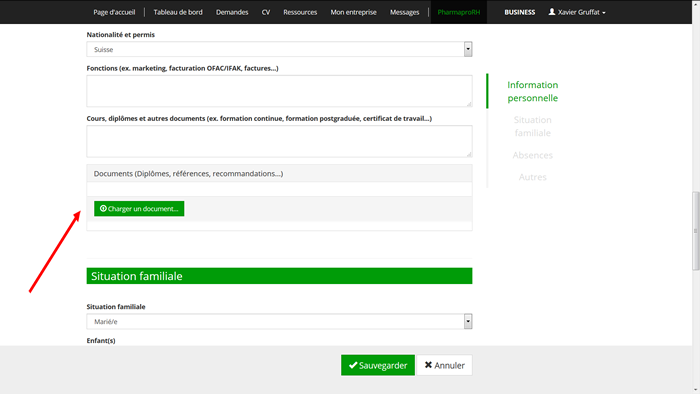700x394 pixels.
Task: Jump to Information personnelle in the sidebar
Action: point(533,91)
